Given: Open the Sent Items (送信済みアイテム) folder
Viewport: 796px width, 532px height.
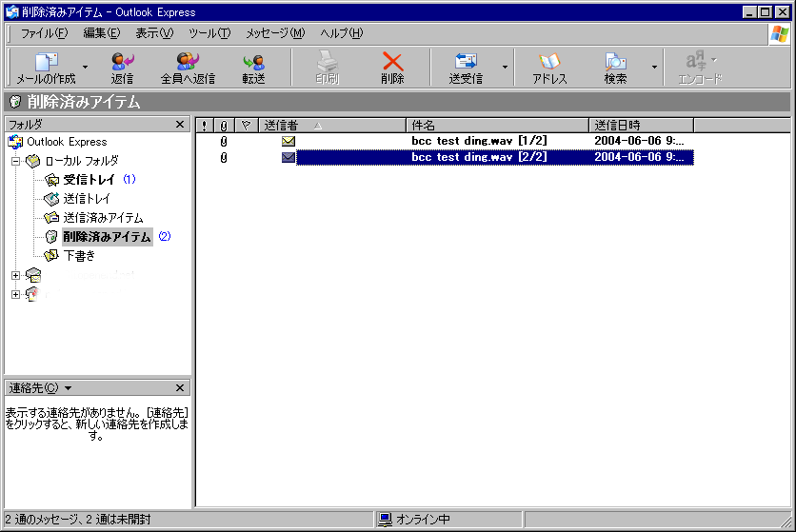Looking at the screenshot, I should click(103, 218).
